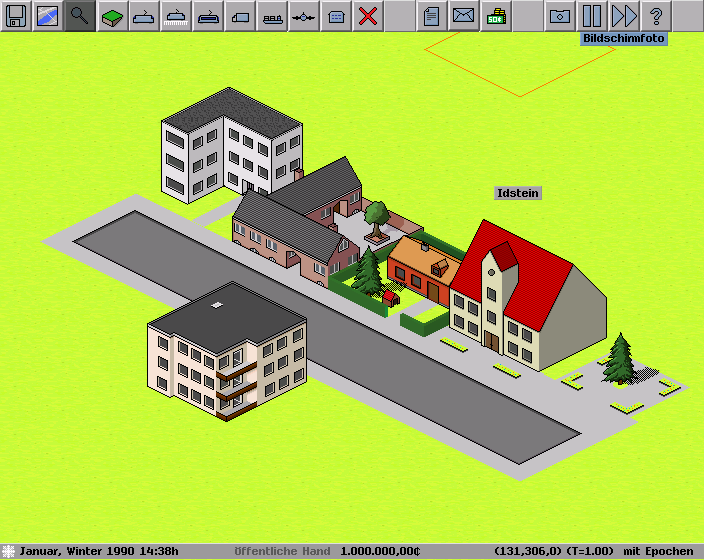Open the finances money icon

coord(495,16)
